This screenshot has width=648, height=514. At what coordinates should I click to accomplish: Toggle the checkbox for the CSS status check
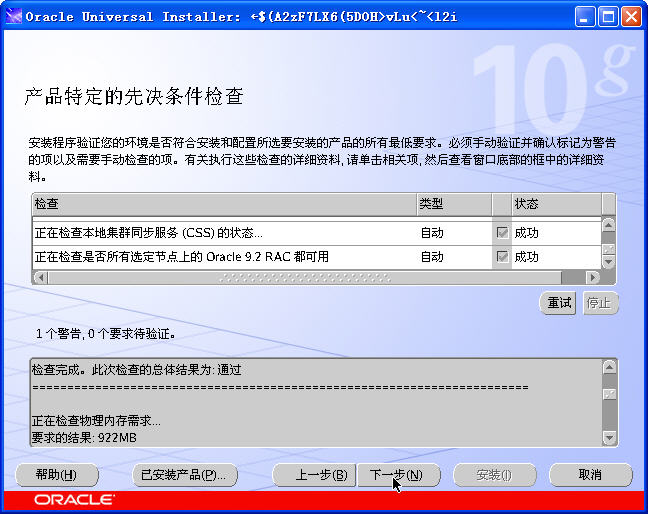pyautogui.click(x=502, y=233)
